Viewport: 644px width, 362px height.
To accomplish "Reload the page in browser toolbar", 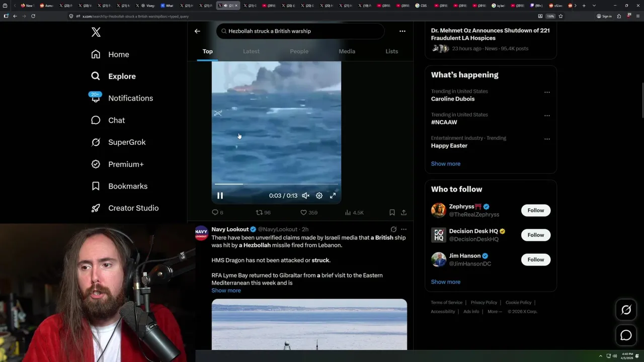I will pyautogui.click(x=33, y=16).
